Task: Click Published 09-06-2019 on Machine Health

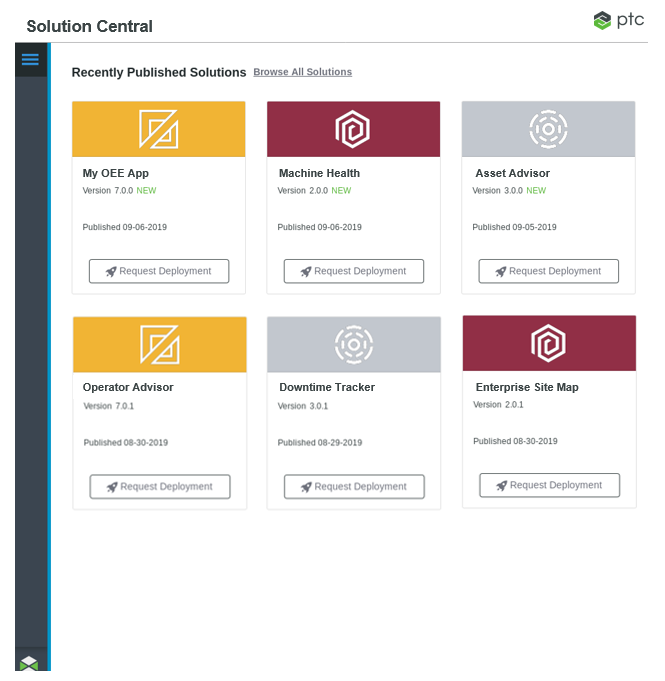Action: coord(320,227)
